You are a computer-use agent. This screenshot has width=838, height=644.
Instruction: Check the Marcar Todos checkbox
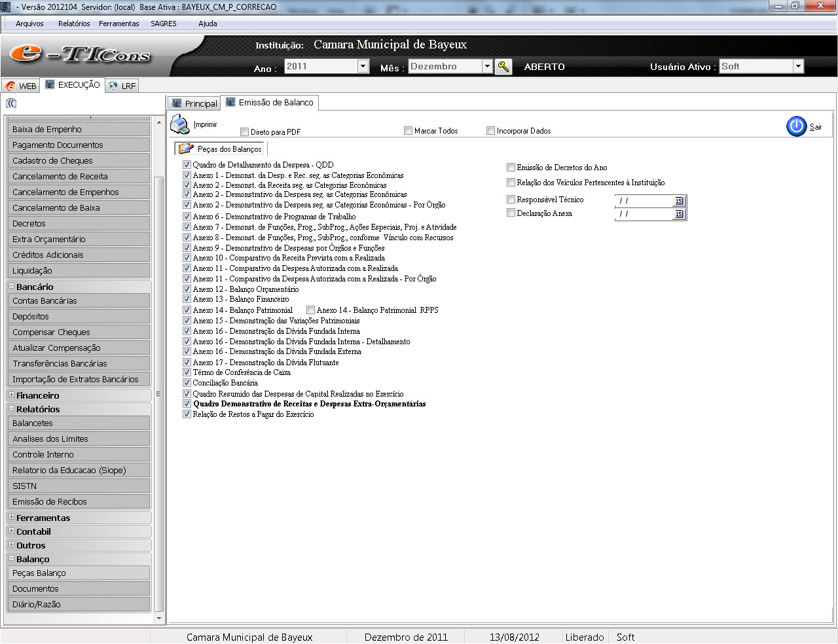(x=408, y=131)
